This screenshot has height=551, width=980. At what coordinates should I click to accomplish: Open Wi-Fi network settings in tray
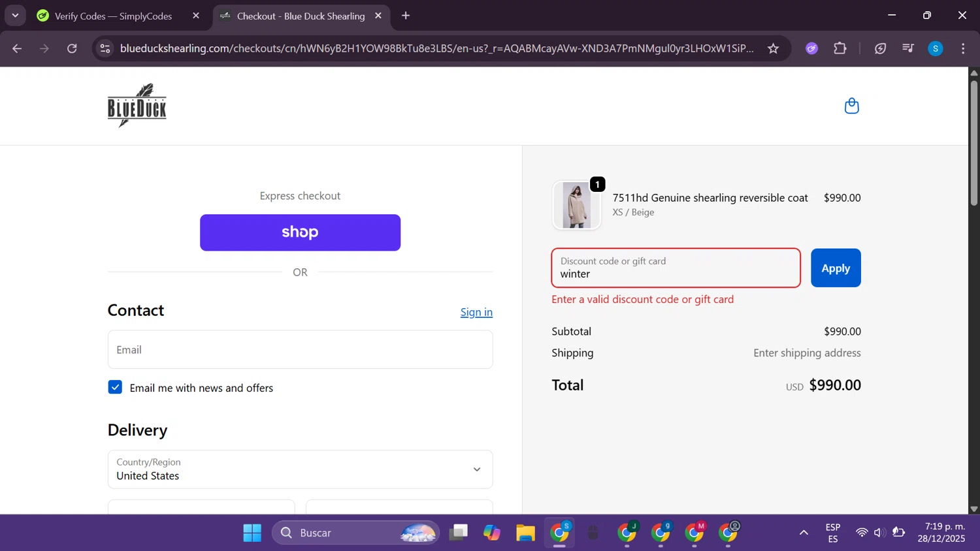[862, 533]
